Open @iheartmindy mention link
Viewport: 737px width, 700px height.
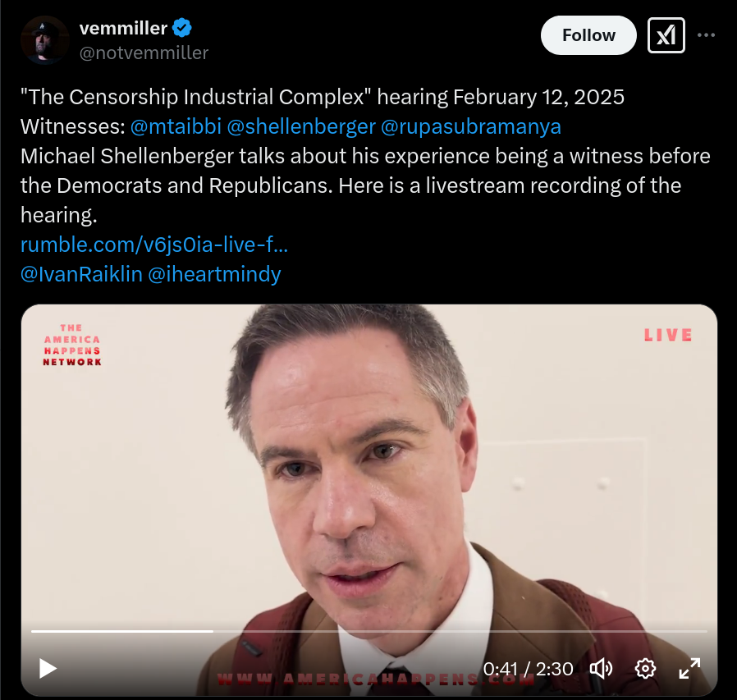(x=214, y=274)
